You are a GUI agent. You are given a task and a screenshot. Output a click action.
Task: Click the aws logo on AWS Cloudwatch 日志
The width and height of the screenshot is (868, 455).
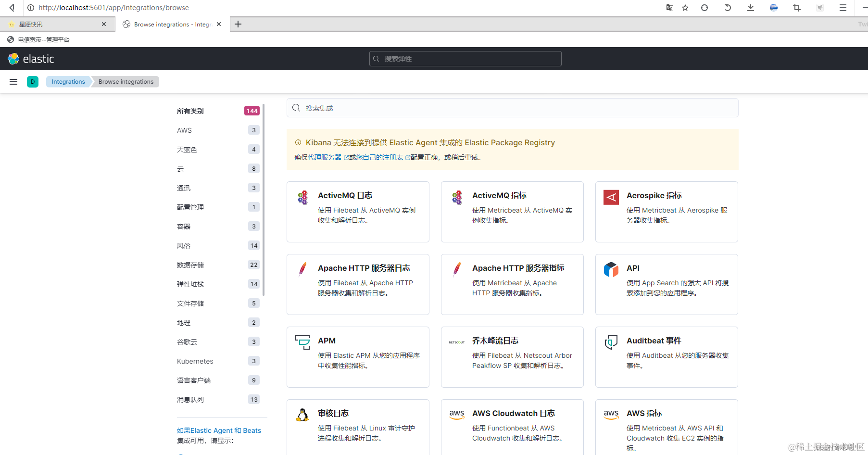457,415
